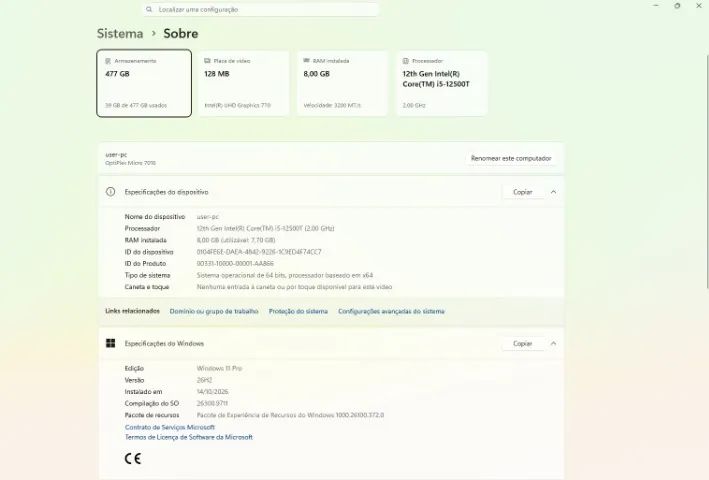709x480 pixels.
Task: Copy the Windows specifications
Action: point(523,344)
